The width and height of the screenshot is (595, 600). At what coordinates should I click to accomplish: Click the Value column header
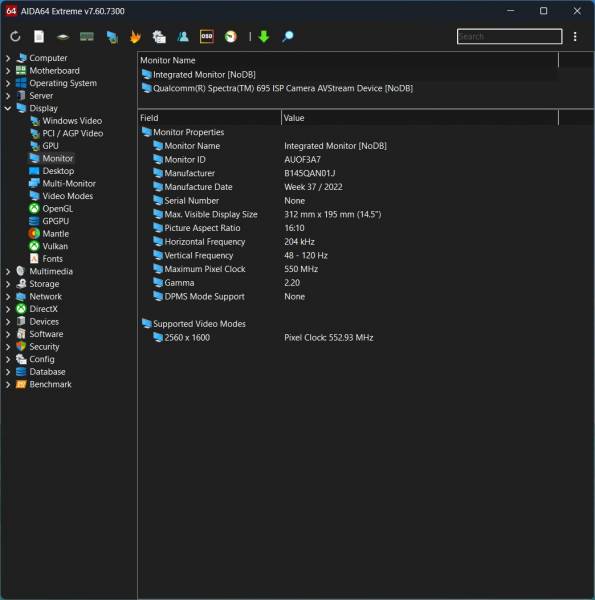[420, 118]
